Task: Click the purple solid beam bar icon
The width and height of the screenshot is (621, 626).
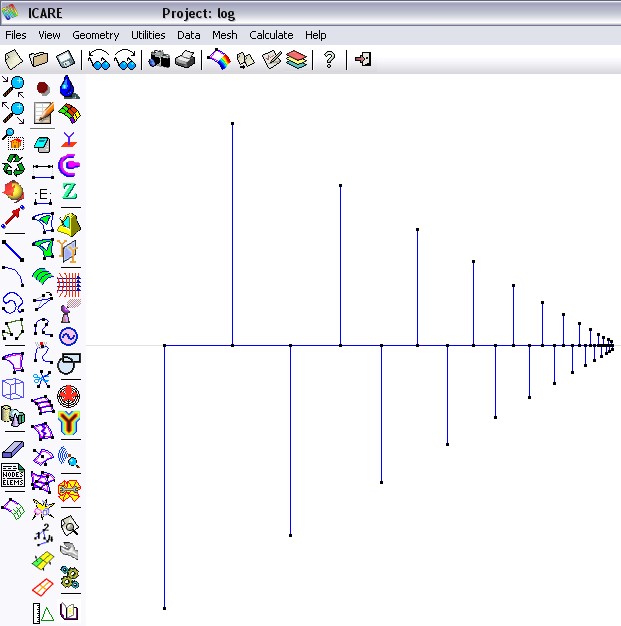Action: [x=13, y=449]
